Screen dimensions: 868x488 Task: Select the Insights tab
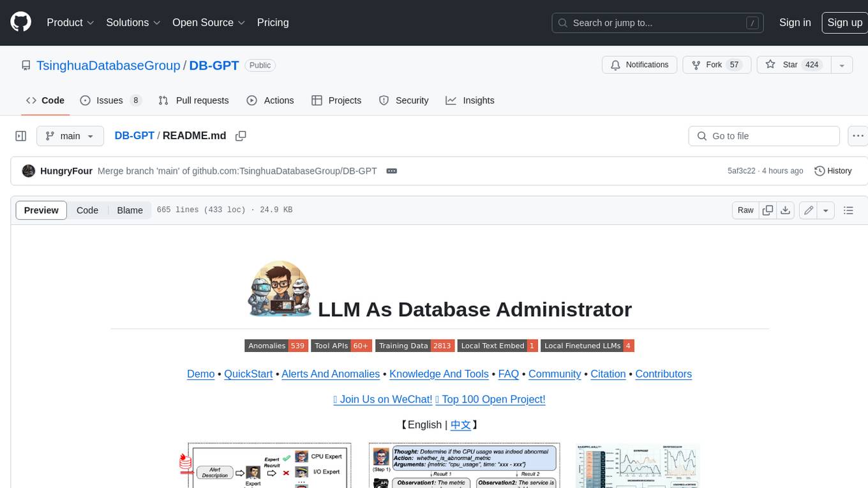pos(470,100)
